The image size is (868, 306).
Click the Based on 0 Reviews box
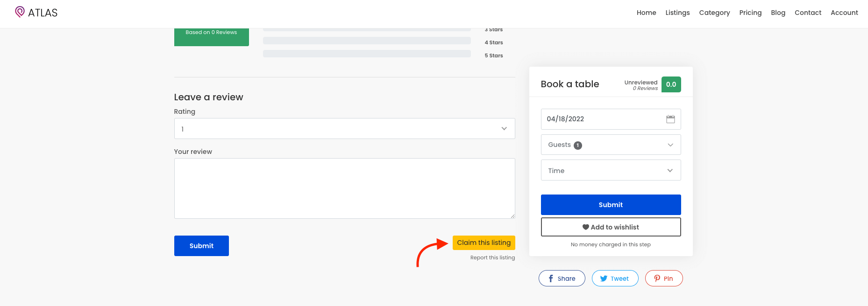click(211, 37)
